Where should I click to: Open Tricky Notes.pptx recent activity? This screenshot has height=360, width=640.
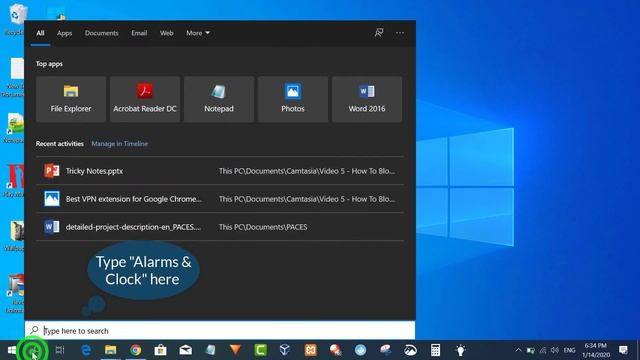coord(220,171)
